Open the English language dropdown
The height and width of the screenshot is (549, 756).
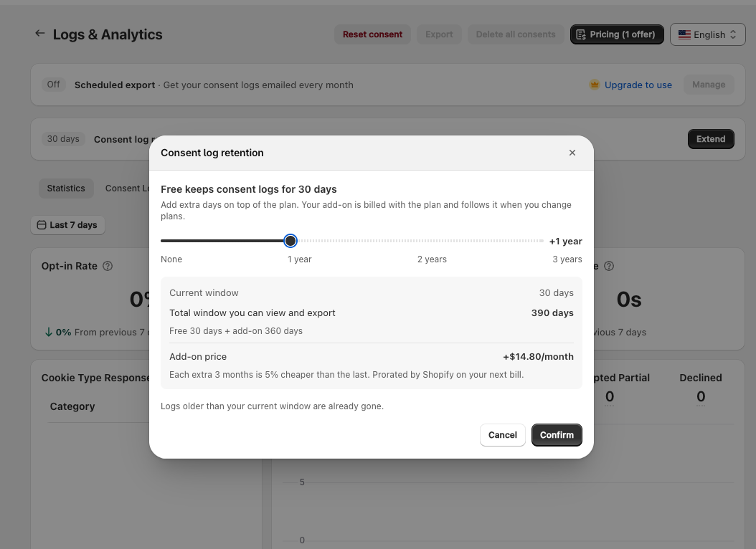pos(707,34)
